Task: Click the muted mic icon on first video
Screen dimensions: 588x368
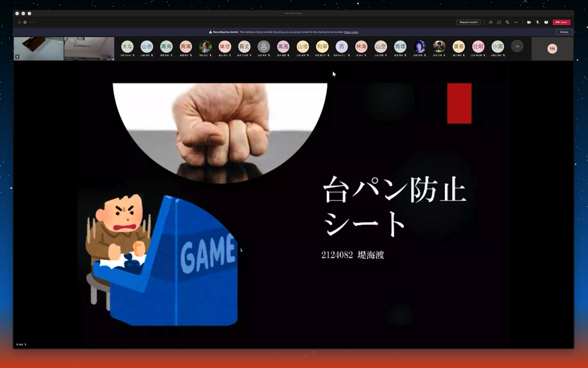Action: click(x=17, y=57)
